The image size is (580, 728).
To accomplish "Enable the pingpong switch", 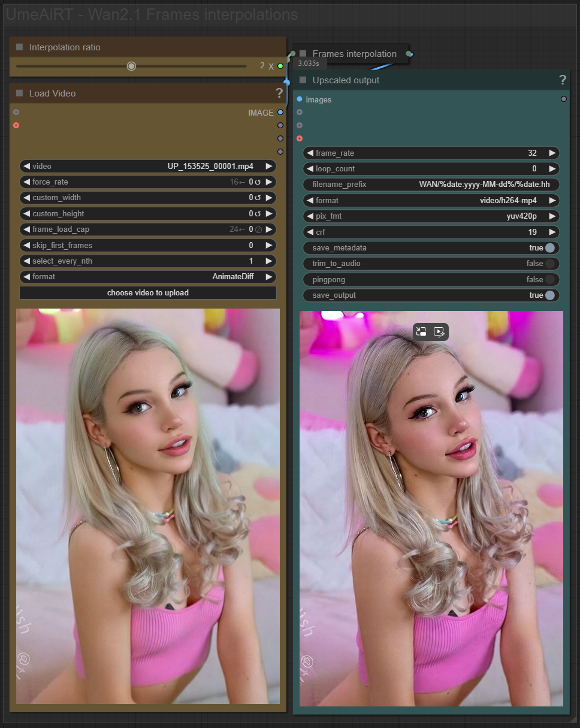I will [550, 279].
